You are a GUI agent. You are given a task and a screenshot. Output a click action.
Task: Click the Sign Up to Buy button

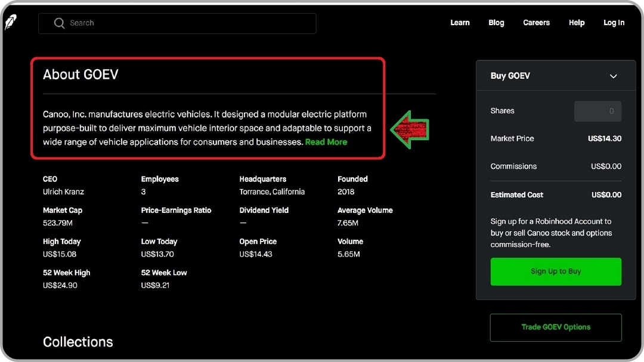pyautogui.click(x=556, y=271)
